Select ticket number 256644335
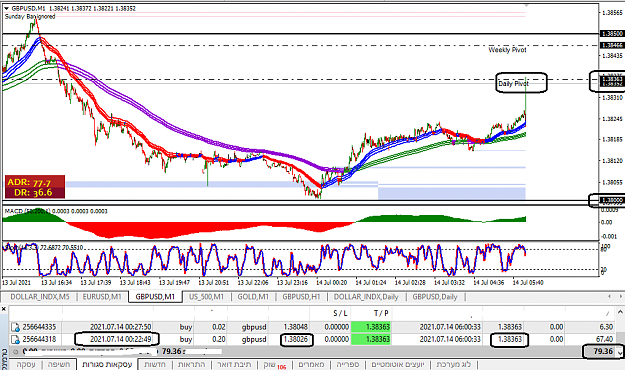This screenshot has width=625, height=370. [39, 327]
